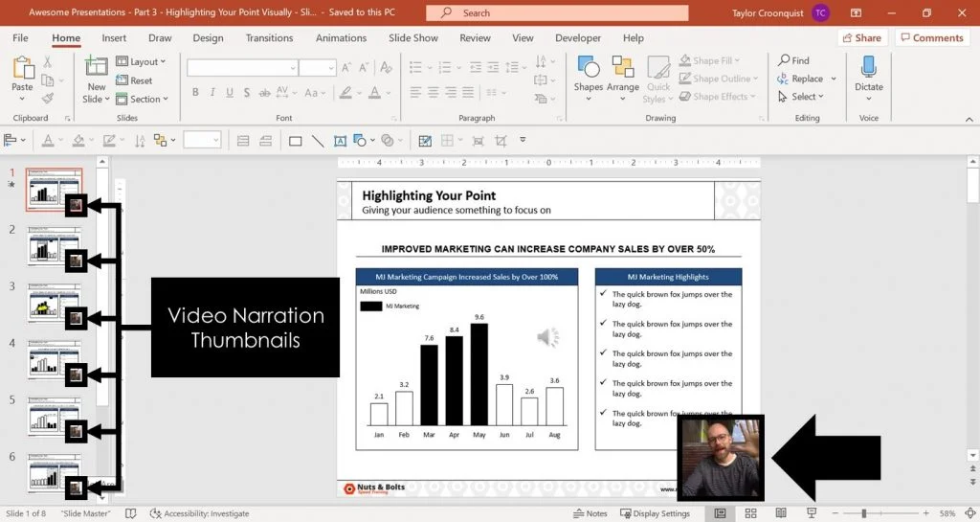Open the Section dropdown

(x=142, y=99)
